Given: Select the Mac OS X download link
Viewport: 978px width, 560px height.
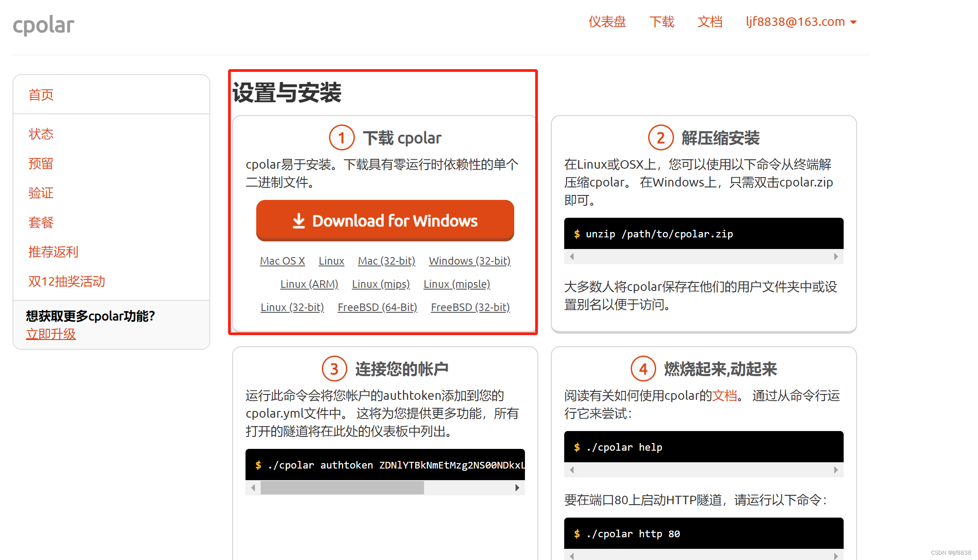Looking at the screenshot, I should (x=282, y=261).
